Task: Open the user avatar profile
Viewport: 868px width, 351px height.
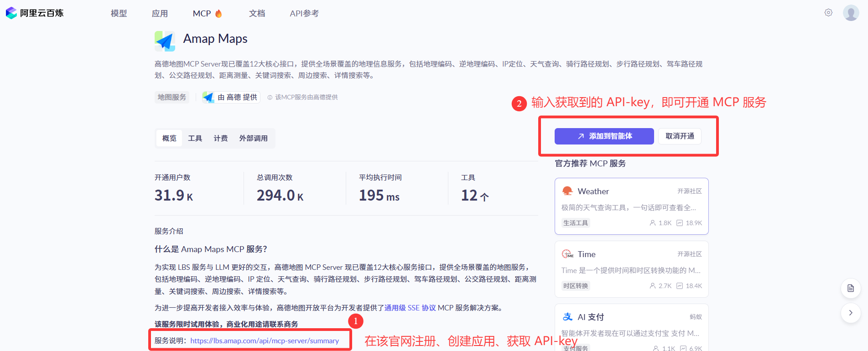Action: coord(851,13)
